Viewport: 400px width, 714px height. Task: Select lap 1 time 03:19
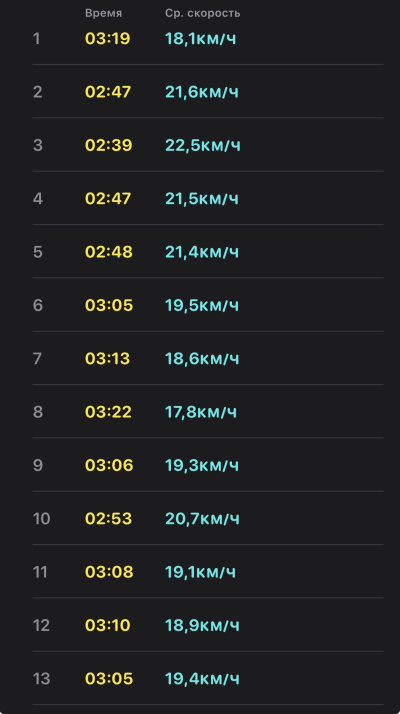click(x=108, y=39)
